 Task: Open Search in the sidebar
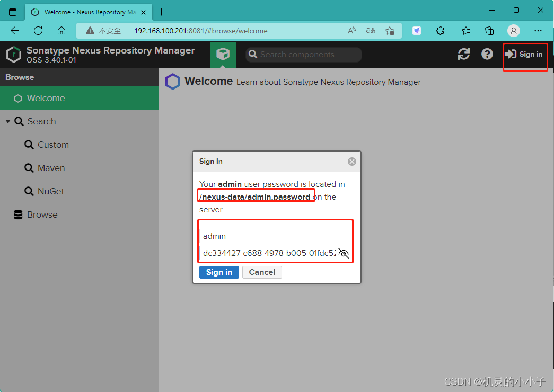42,121
